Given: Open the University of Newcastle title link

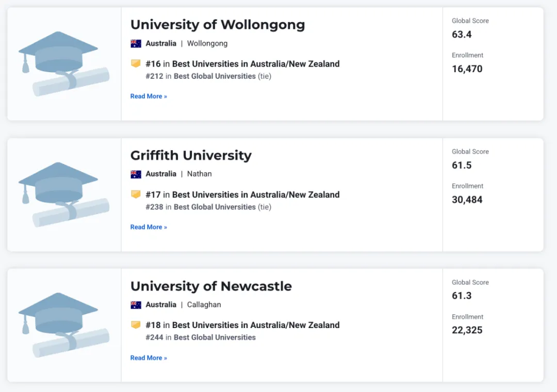Looking at the screenshot, I should (x=211, y=286).
